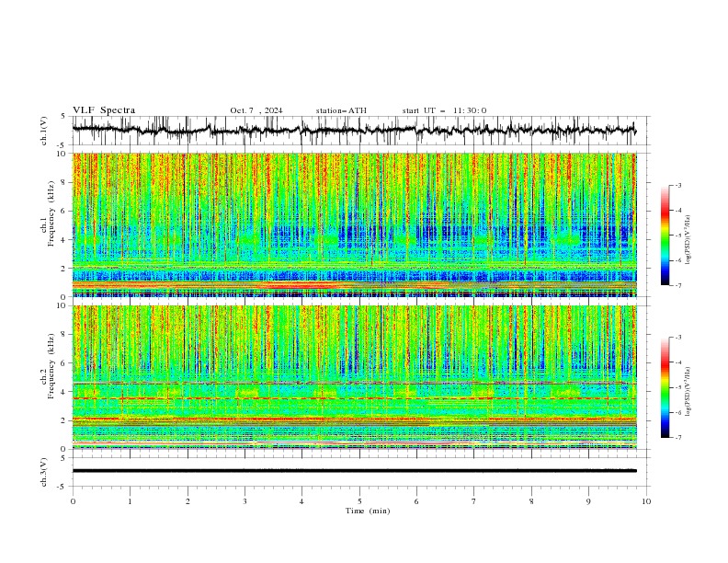Click time axis tick label "1"
The image size is (728, 563).
tap(130, 501)
